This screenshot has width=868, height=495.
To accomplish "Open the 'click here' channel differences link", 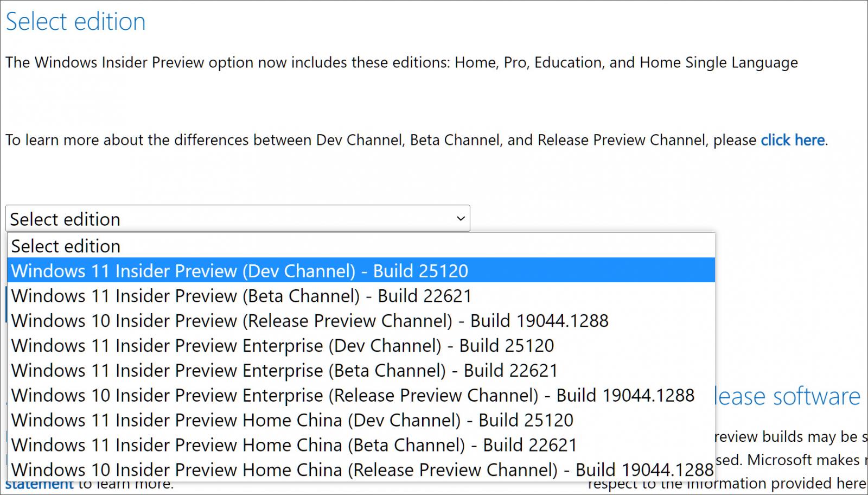I will 793,140.
